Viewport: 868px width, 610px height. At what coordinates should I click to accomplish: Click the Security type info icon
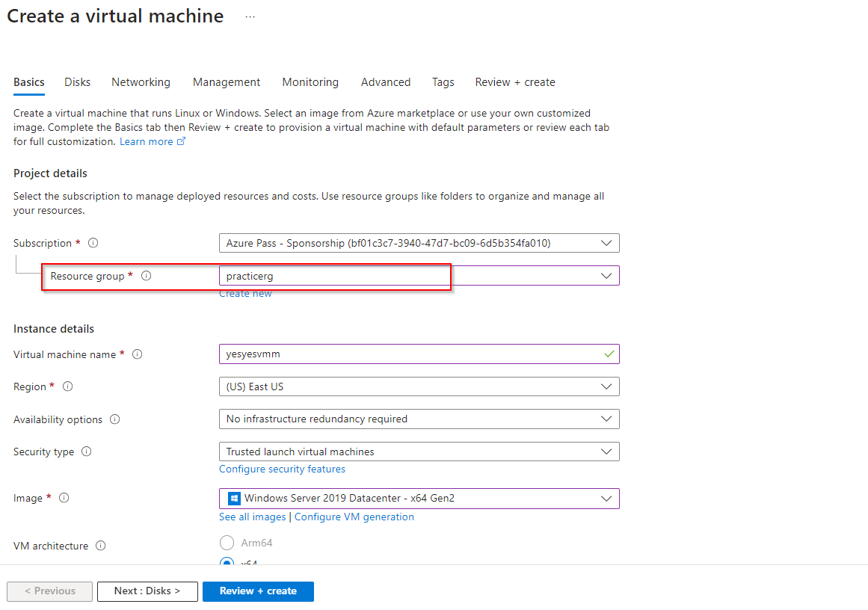click(x=87, y=452)
